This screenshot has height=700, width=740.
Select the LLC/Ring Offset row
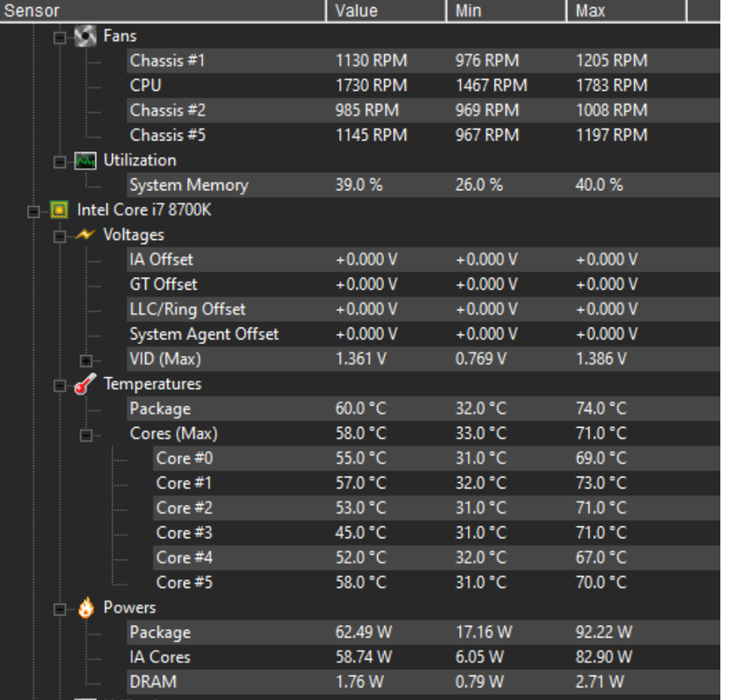[x=423, y=310]
